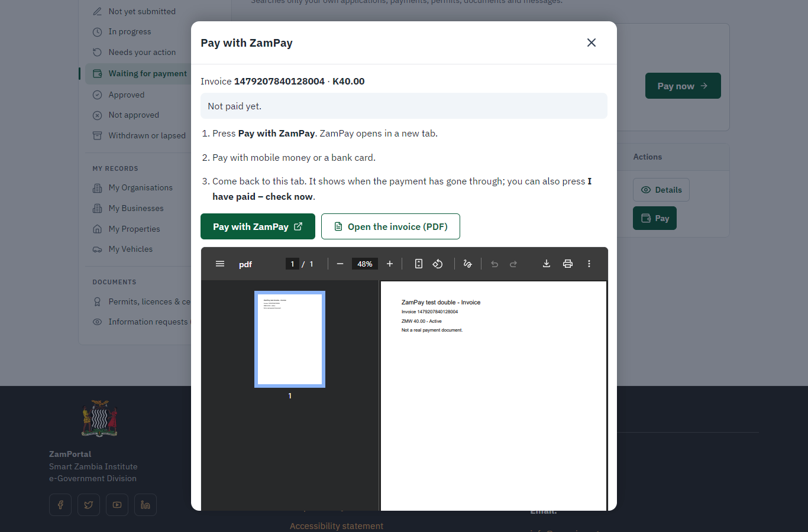Open the YouTube social link
Image resolution: width=808 pixels, height=532 pixels.
tap(117, 505)
